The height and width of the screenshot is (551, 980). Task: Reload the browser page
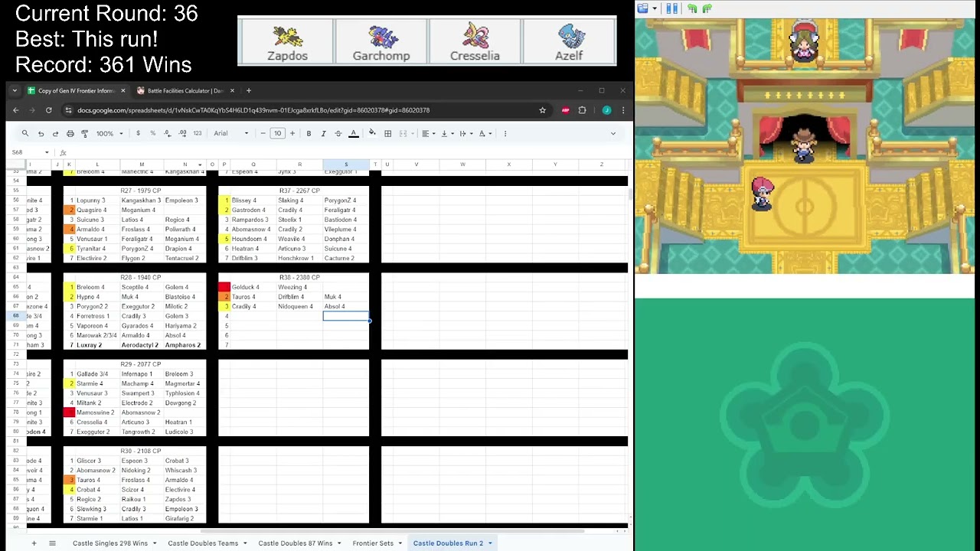pos(48,110)
